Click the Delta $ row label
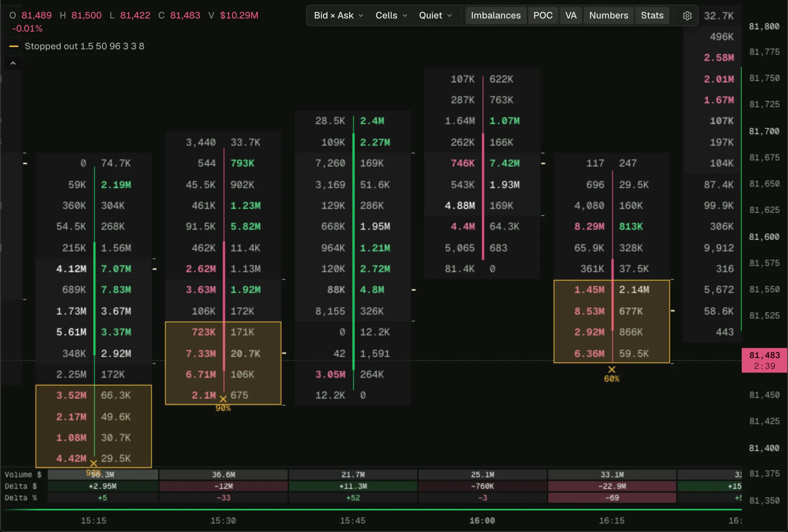This screenshot has height=532, width=788. [21, 487]
